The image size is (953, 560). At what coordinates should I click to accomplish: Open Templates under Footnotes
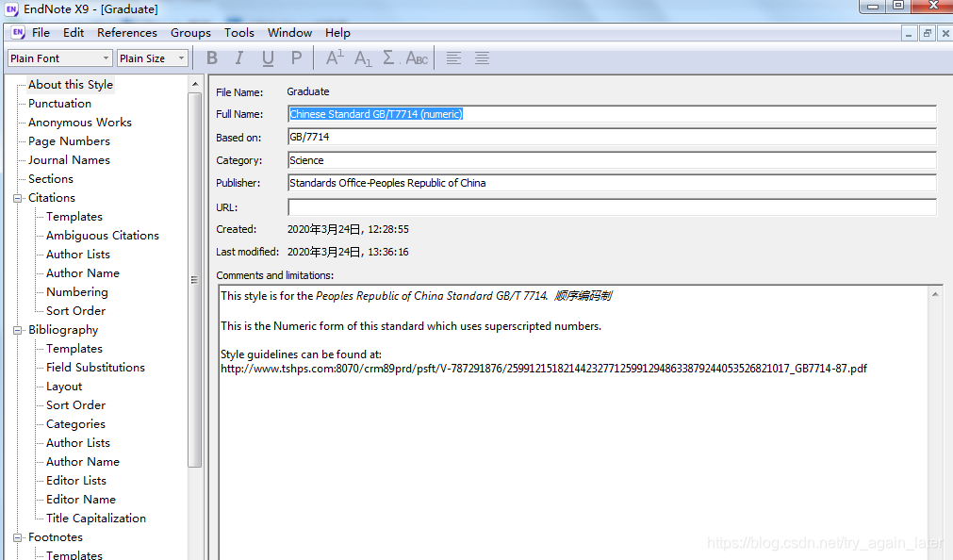pos(74,554)
